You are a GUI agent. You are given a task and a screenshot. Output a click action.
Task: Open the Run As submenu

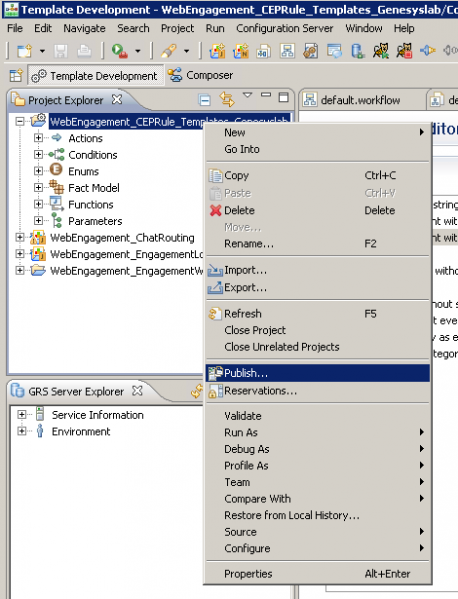[318, 432]
